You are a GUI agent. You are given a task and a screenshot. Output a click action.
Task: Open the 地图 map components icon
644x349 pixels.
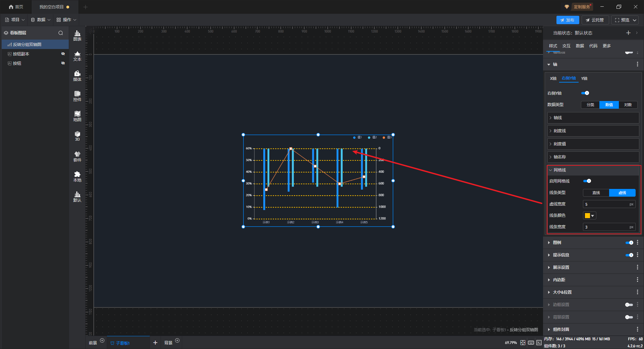coord(77,116)
